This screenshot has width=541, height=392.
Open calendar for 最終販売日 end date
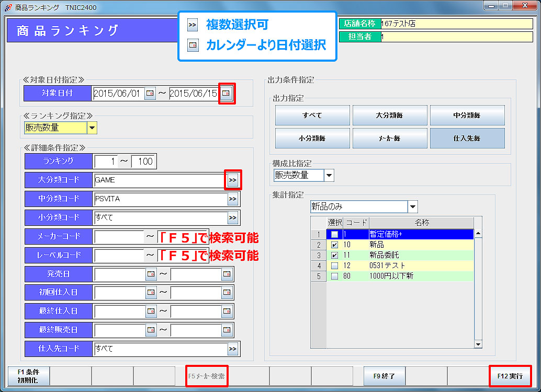[227, 330]
